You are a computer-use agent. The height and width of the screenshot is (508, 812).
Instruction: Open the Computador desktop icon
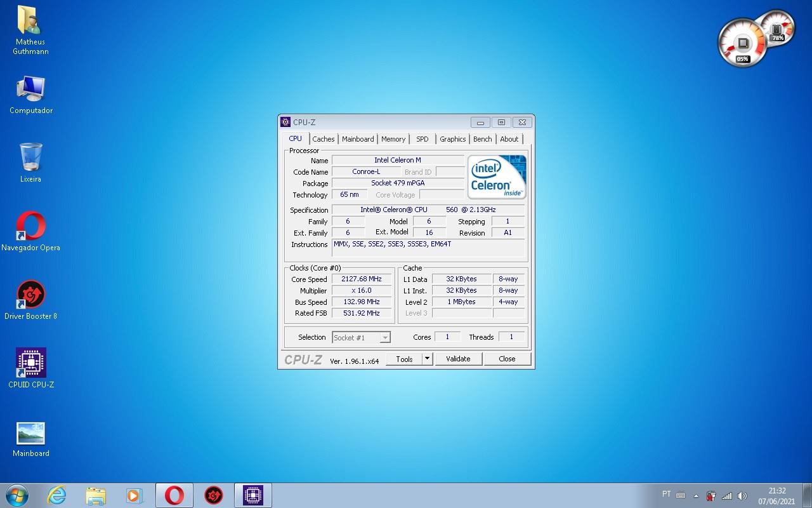(30, 95)
